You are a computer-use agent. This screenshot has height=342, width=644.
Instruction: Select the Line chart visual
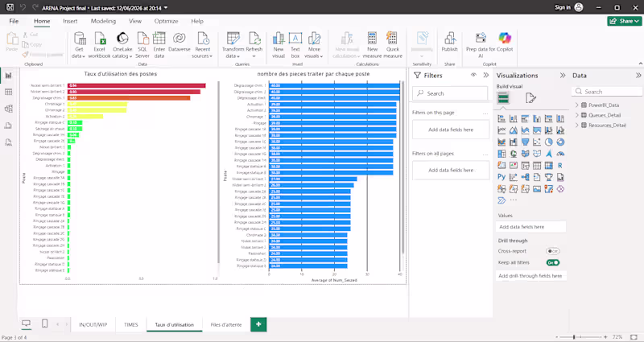pyautogui.click(x=502, y=130)
